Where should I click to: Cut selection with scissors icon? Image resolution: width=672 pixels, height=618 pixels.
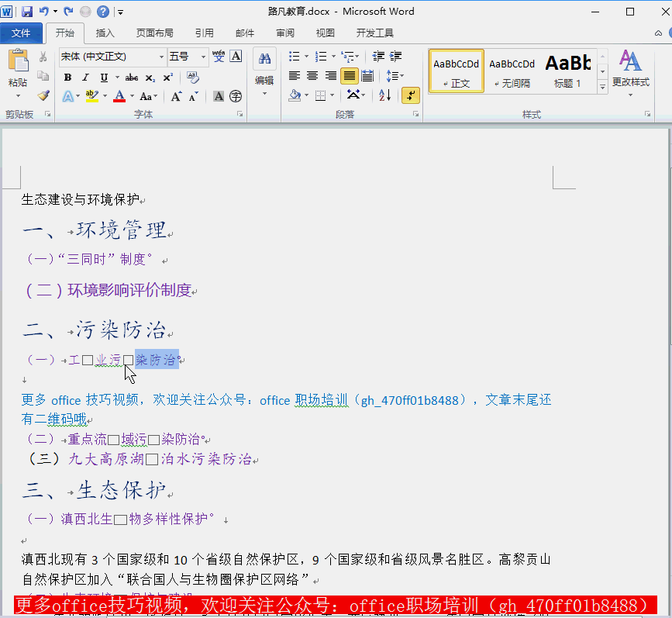43,57
